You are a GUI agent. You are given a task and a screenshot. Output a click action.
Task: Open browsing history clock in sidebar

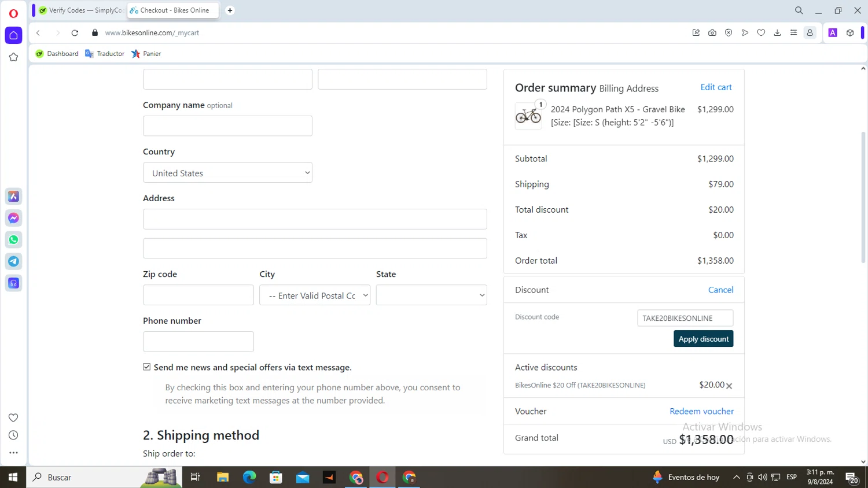pyautogui.click(x=13, y=435)
